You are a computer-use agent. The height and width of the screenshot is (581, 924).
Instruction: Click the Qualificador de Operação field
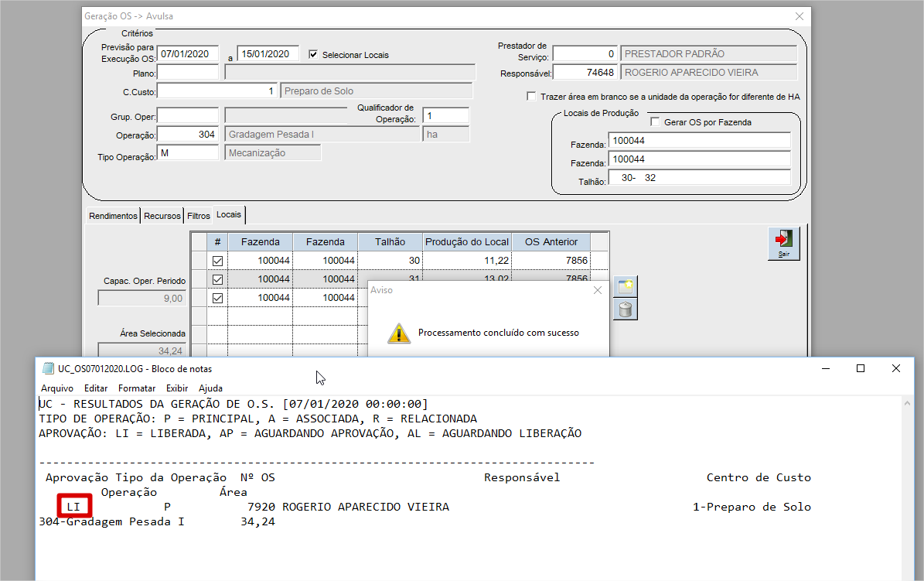pos(446,115)
